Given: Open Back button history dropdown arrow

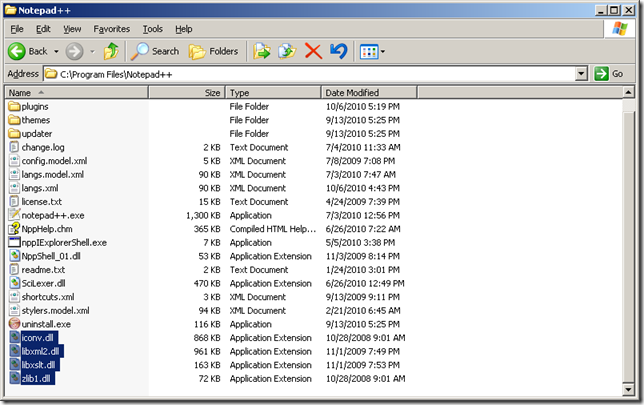Looking at the screenshot, I should click(x=56, y=51).
